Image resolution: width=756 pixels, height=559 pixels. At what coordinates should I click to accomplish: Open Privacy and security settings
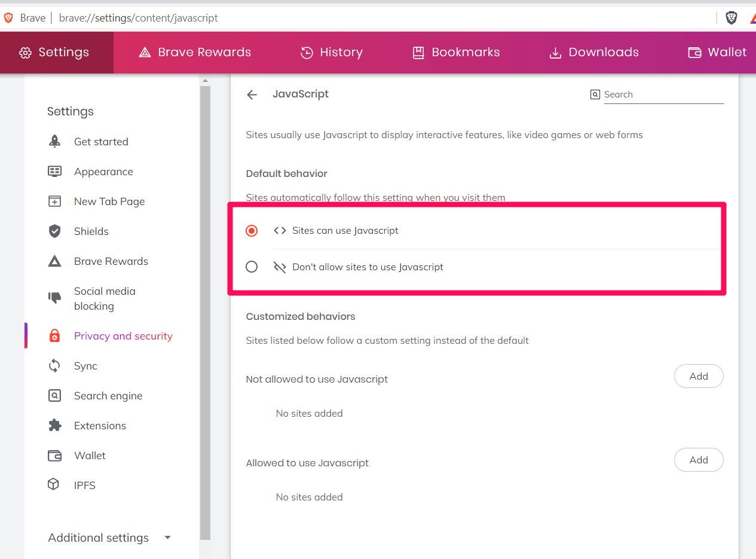(123, 336)
